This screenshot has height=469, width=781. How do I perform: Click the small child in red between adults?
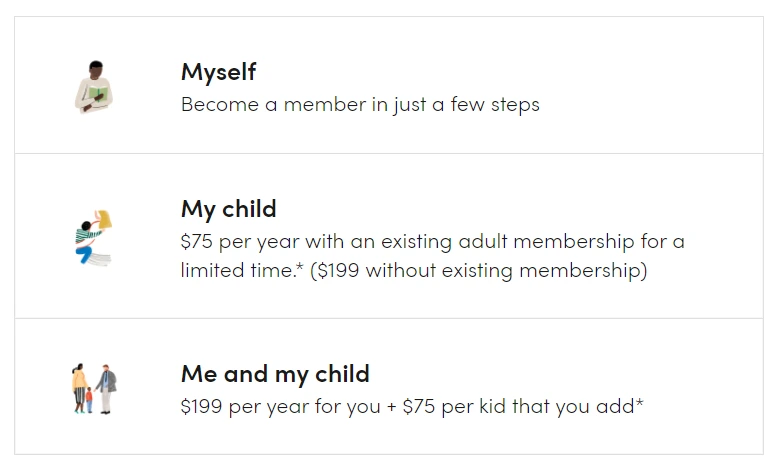pos(89,400)
